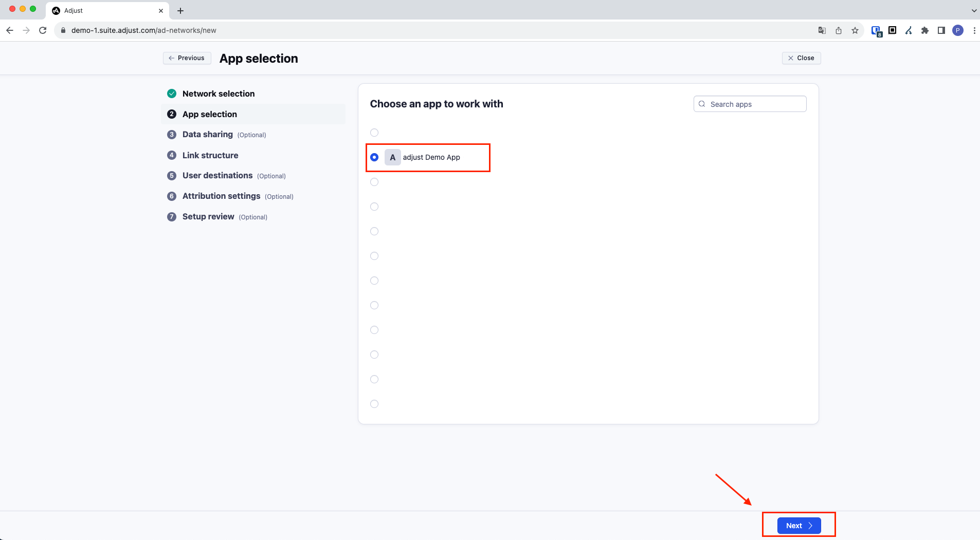Select the first empty radio button above adjust Demo App
Image resolution: width=980 pixels, height=540 pixels.
pos(374,133)
